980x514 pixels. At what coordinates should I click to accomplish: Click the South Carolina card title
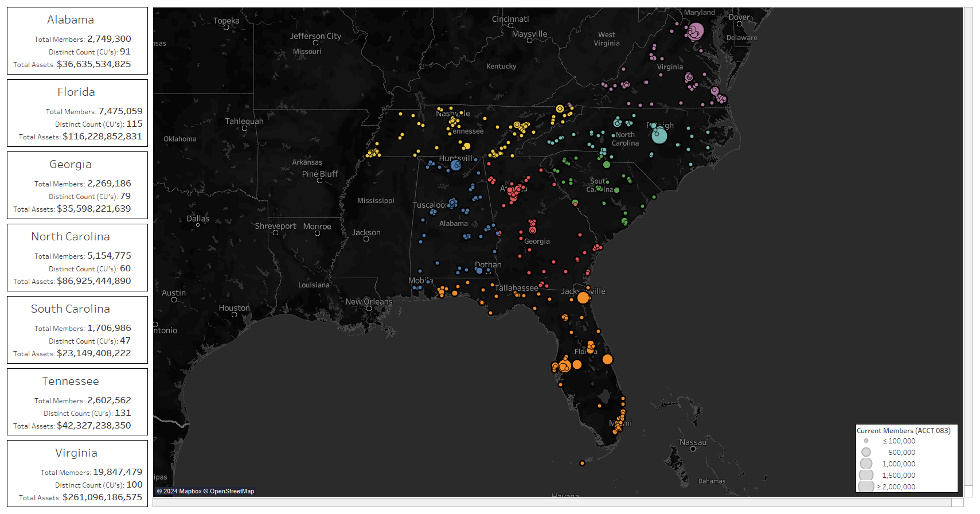(x=71, y=309)
